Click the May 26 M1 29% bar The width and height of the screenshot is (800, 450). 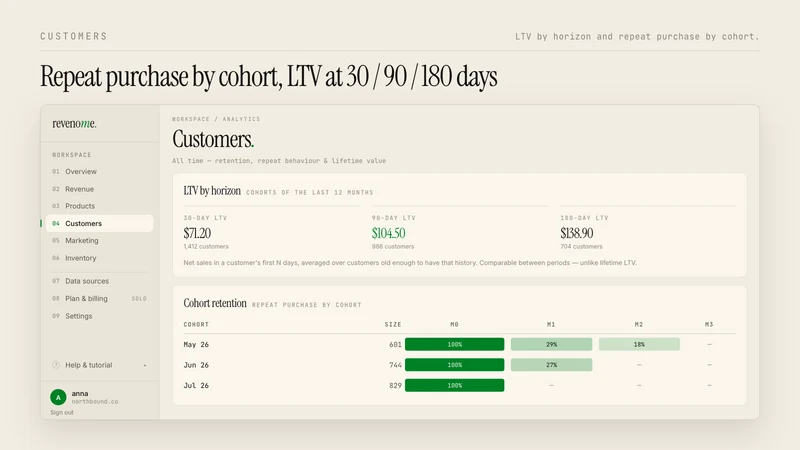[552, 344]
